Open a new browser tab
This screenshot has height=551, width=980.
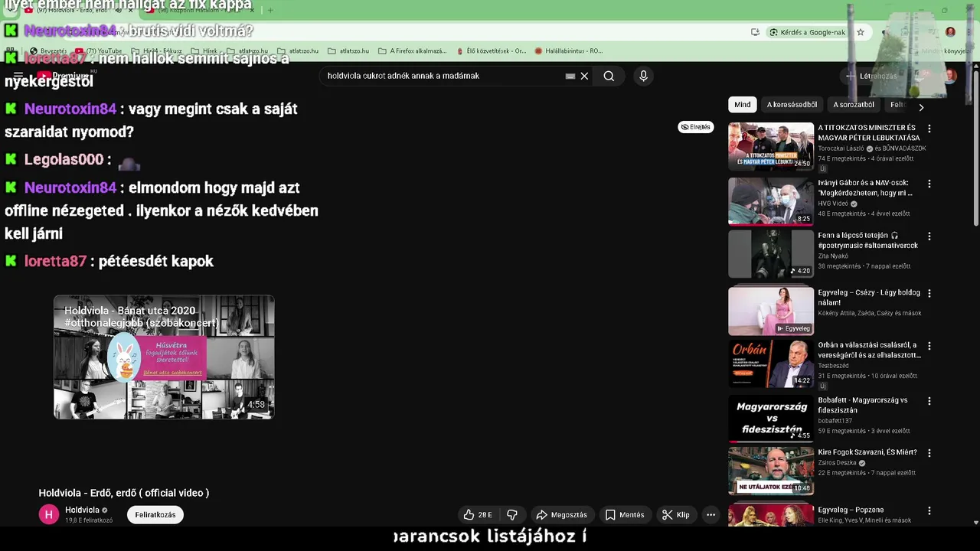[270, 11]
